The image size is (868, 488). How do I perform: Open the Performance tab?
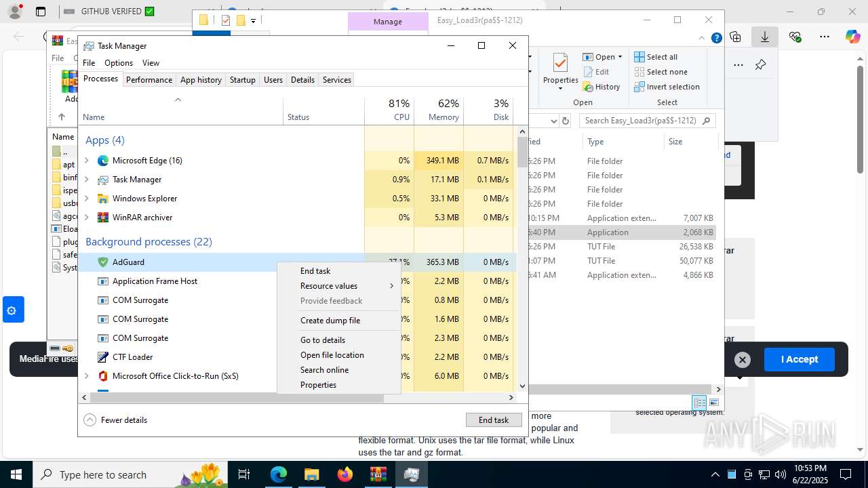tap(149, 80)
